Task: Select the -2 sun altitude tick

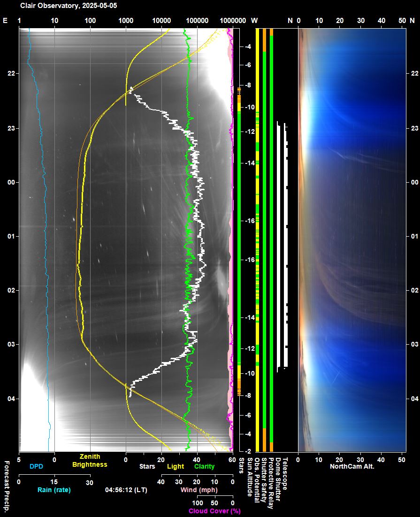Action: [x=248, y=451]
